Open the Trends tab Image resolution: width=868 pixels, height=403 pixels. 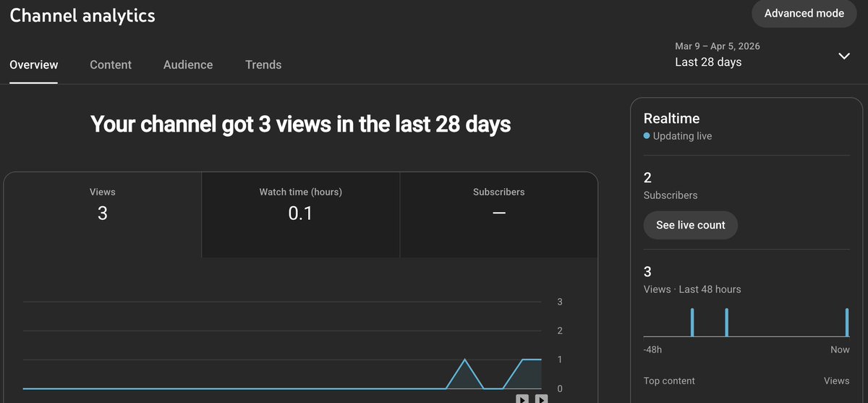(x=263, y=64)
